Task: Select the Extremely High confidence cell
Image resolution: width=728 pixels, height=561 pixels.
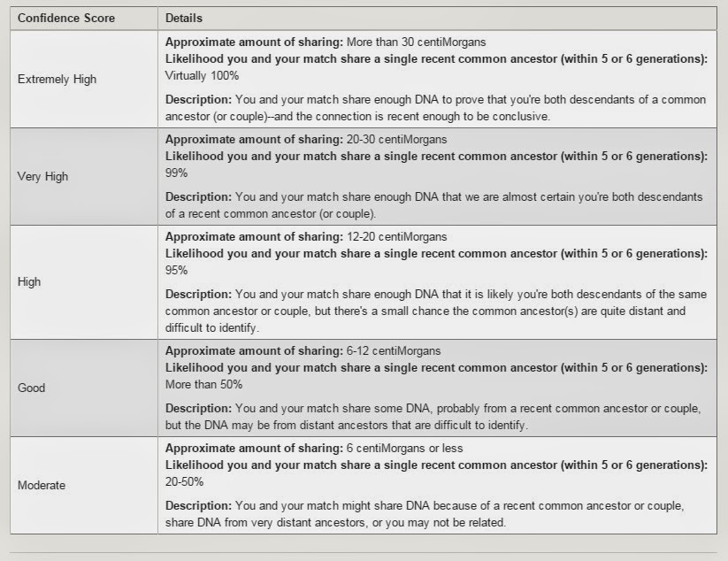Action: [x=57, y=79]
